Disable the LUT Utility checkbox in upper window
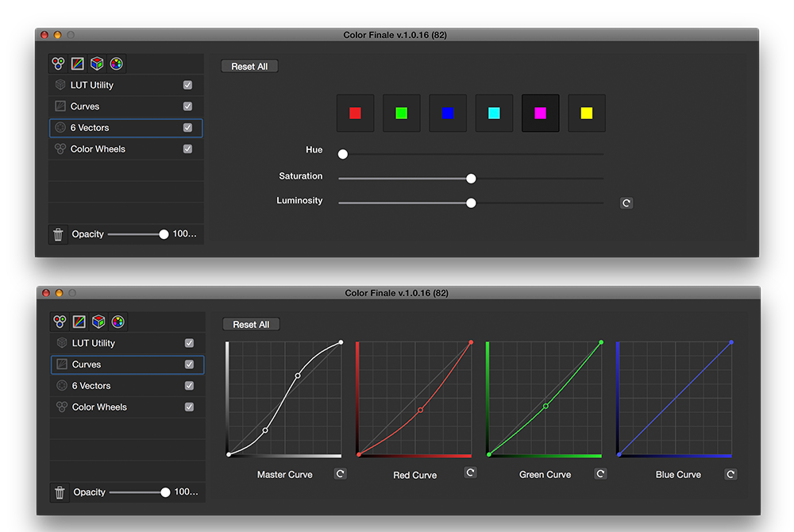 point(187,85)
